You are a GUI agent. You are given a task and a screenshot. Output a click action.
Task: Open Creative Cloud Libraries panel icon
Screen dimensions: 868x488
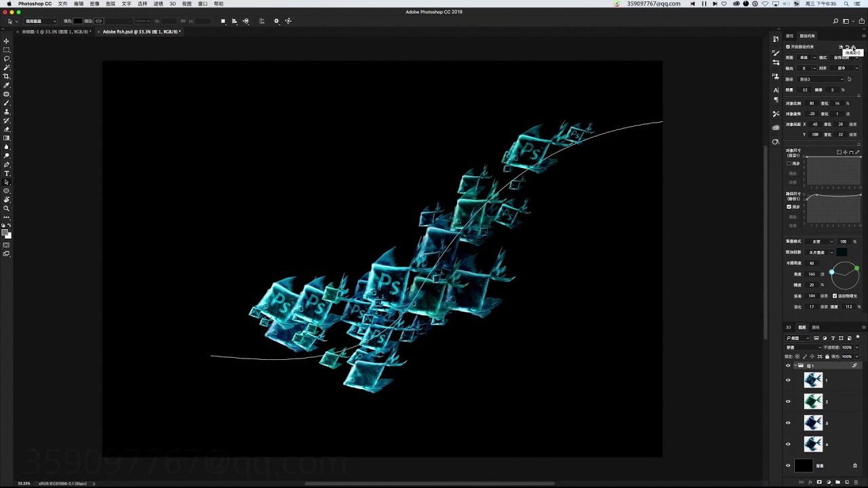click(x=776, y=127)
